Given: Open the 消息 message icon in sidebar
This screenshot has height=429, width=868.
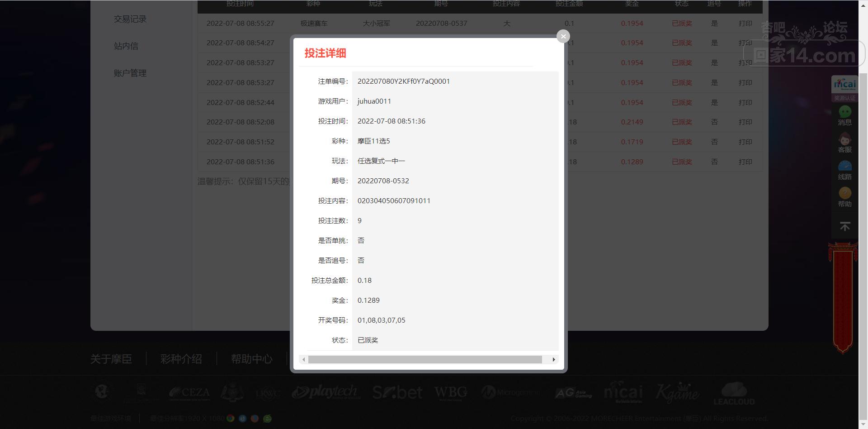Looking at the screenshot, I should (844, 116).
